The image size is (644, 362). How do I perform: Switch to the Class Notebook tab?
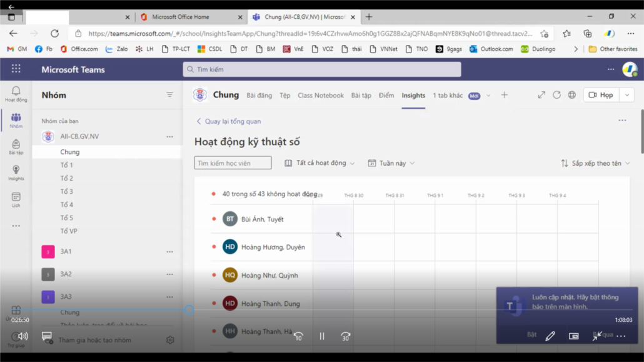coord(321,96)
